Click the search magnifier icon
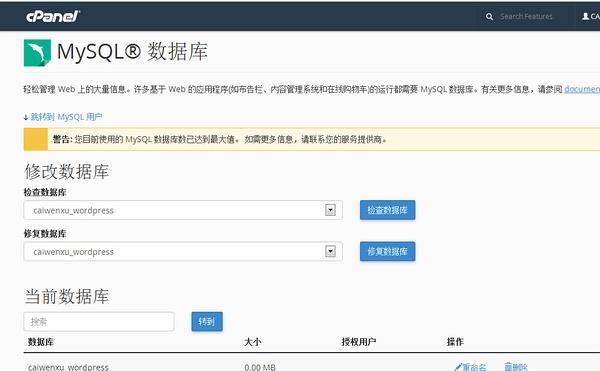This screenshot has width=600, height=371. coord(489,17)
